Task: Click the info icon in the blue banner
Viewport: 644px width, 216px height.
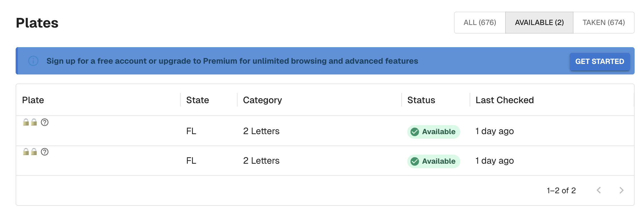Action: [33, 61]
